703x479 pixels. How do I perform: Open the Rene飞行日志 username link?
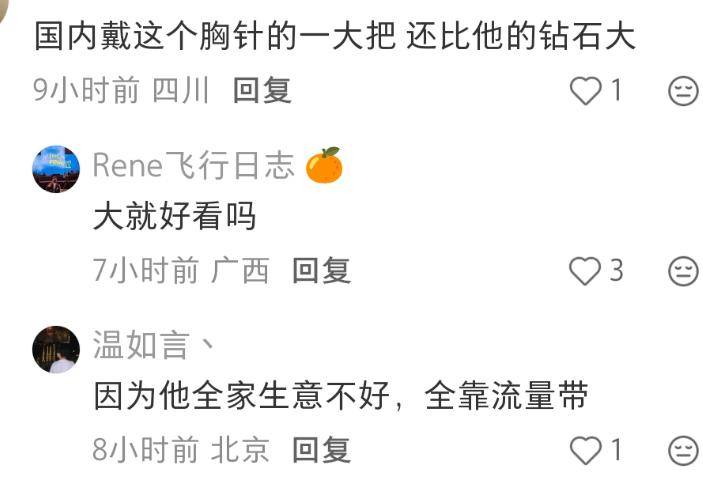194,165
